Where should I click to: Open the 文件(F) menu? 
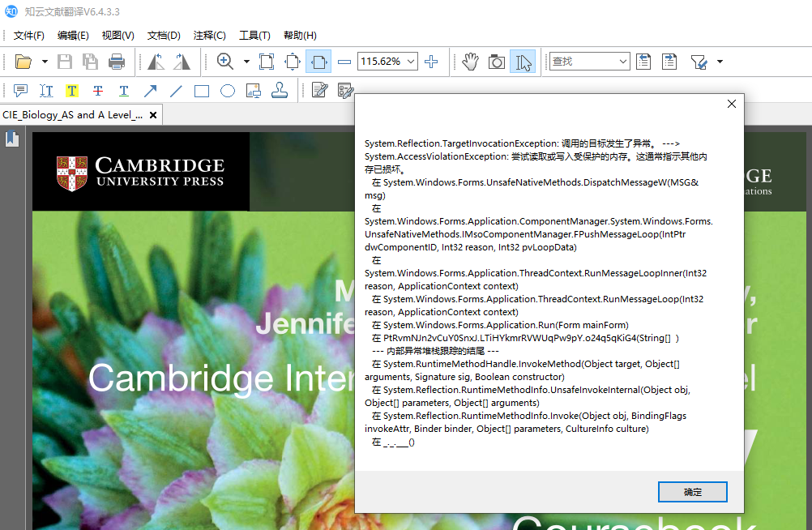[28, 35]
